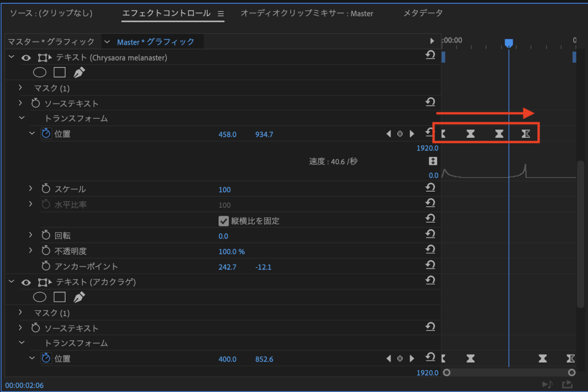This screenshot has height=392, width=588.
Task: Hide the アカクラゲ text layer
Action: pyautogui.click(x=26, y=283)
